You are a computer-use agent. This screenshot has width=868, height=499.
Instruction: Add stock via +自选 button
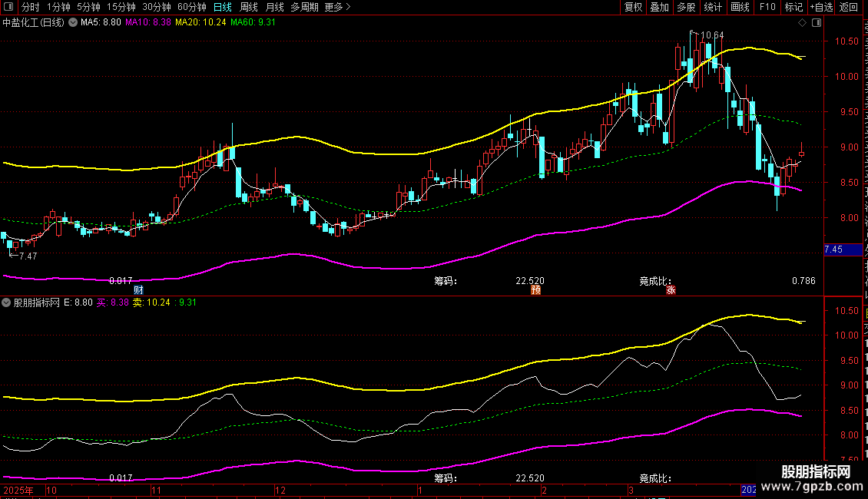pos(821,7)
